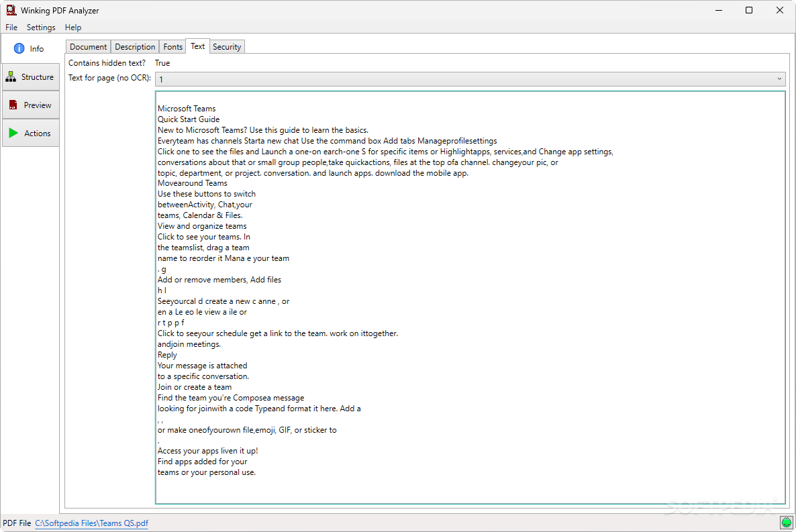Click the 'Microsoft Teams' text line
The image size is (796, 532).
point(187,109)
